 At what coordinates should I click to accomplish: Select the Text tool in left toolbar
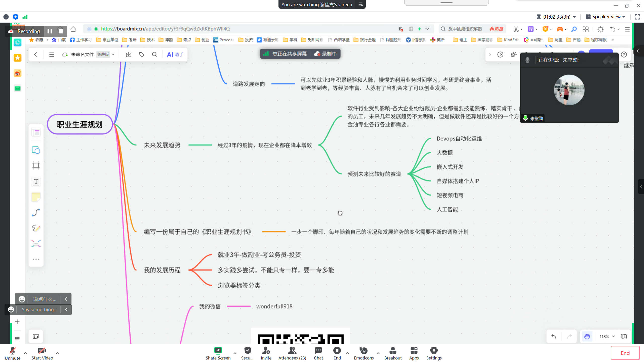click(x=36, y=181)
